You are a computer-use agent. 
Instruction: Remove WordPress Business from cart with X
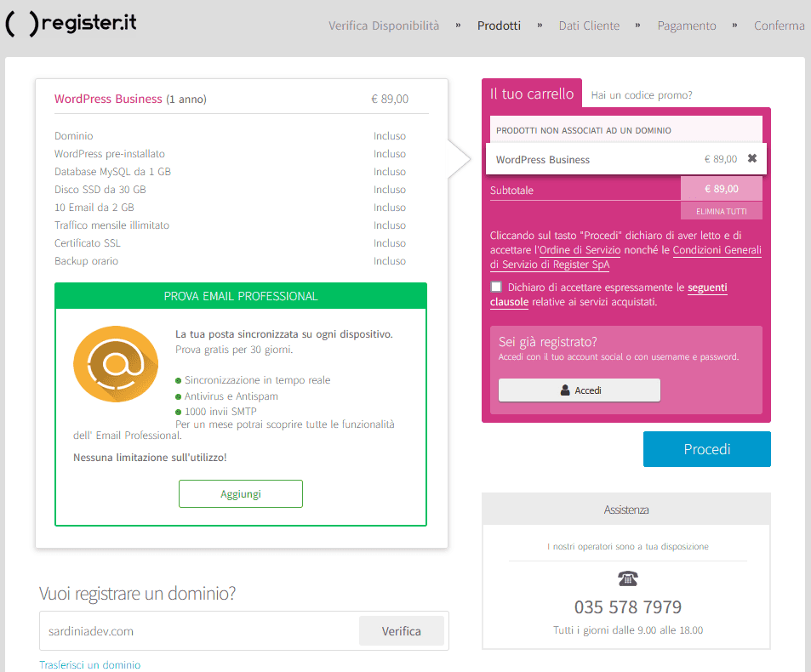tap(751, 158)
